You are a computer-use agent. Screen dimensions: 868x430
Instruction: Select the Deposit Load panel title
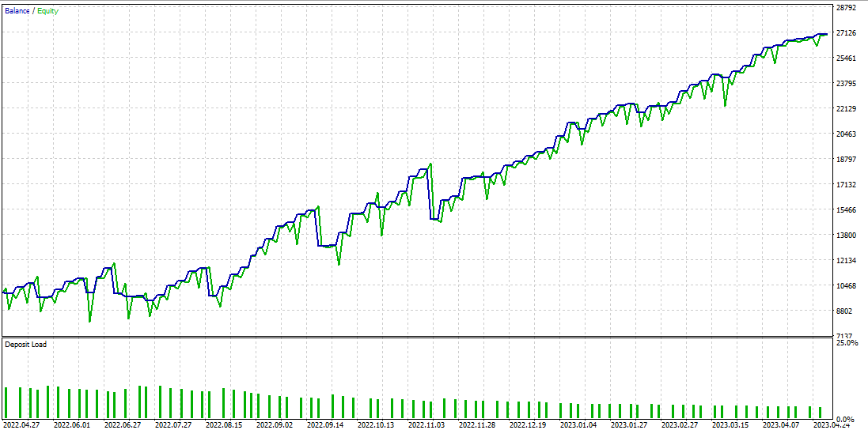pos(26,345)
